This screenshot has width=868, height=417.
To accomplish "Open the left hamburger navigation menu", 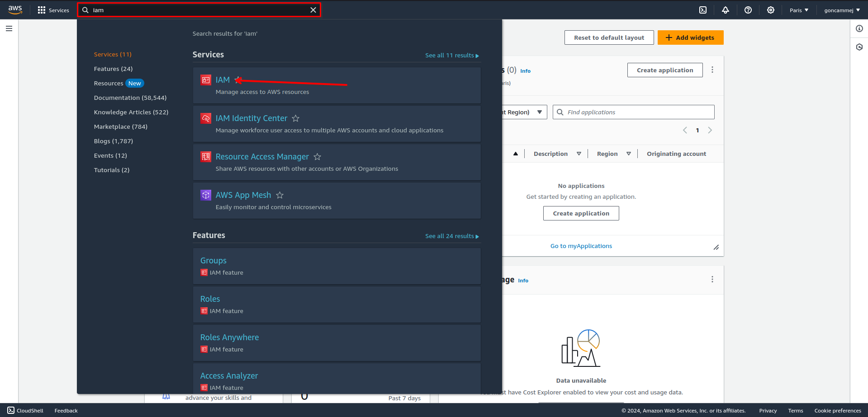I will click(x=9, y=28).
